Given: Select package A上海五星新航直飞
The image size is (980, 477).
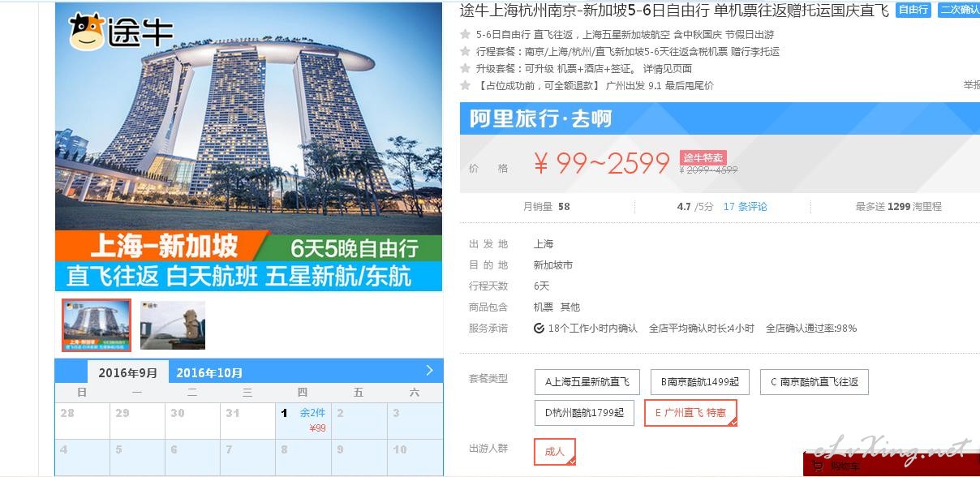Looking at the screenshot, I should [587, 382].
